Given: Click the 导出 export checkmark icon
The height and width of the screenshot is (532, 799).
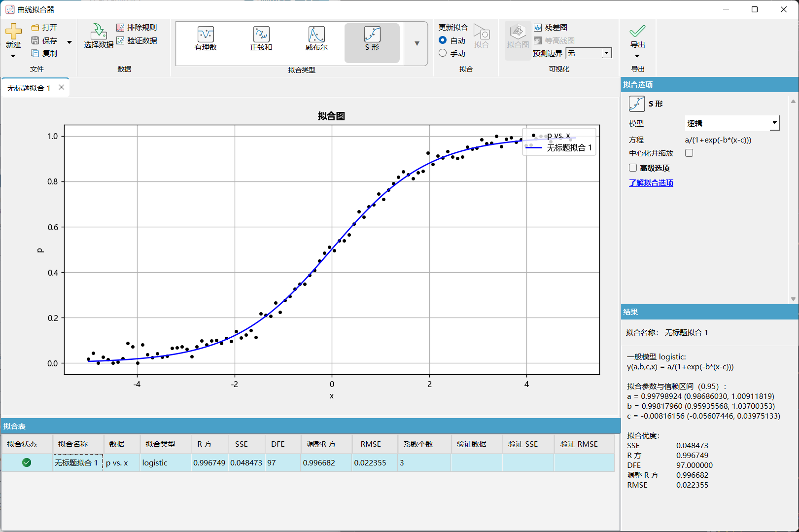Looking at the screenshot, I should coord(637,31).
